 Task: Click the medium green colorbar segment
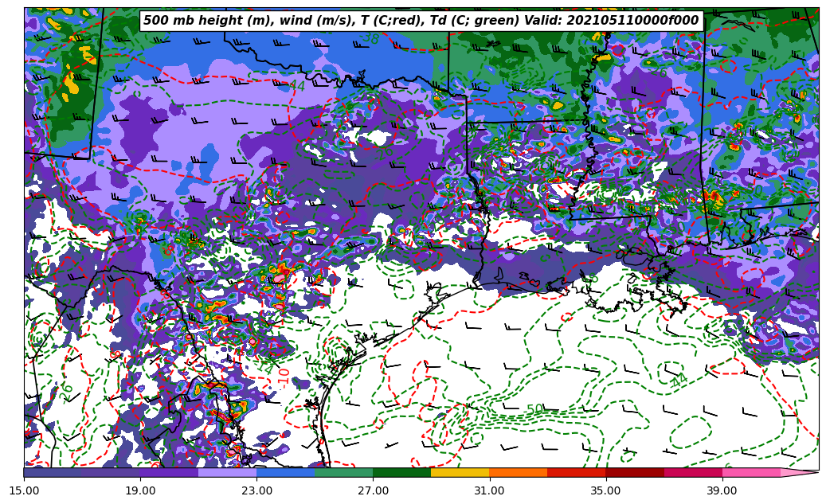click(x=344, y=472)
